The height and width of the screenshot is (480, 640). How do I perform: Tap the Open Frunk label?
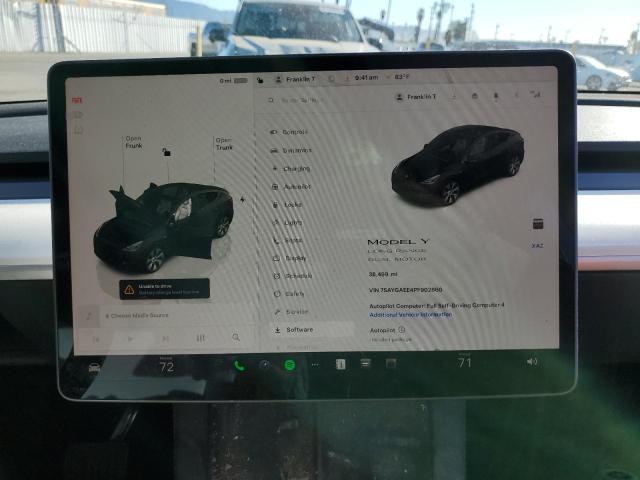(x=134, y=142)
